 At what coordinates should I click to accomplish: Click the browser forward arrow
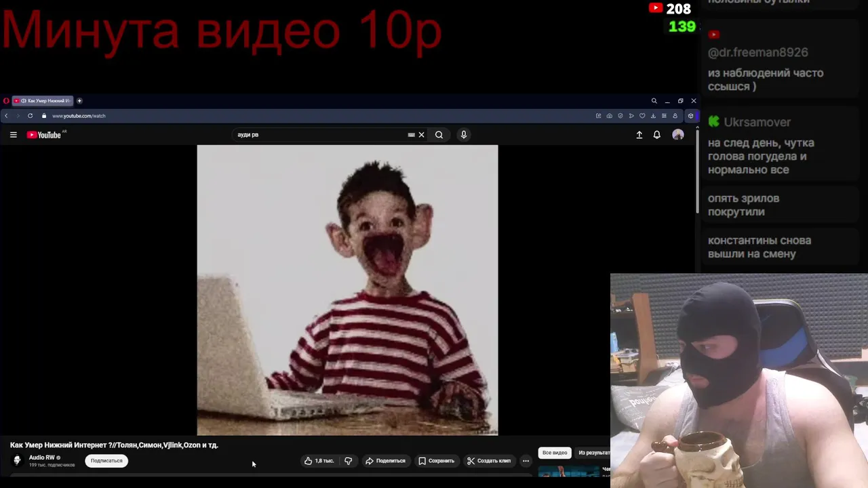(18, 116)
